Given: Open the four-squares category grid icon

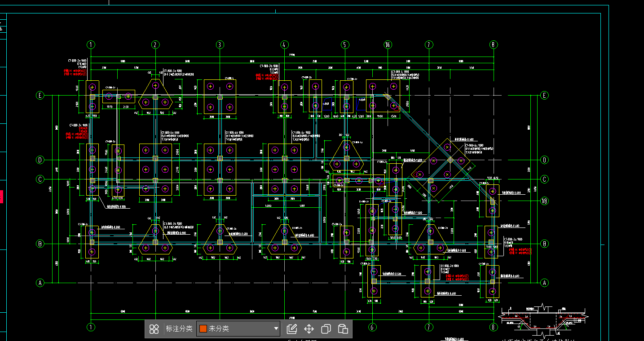Looking at the screenshot, I should pos(154,329).
